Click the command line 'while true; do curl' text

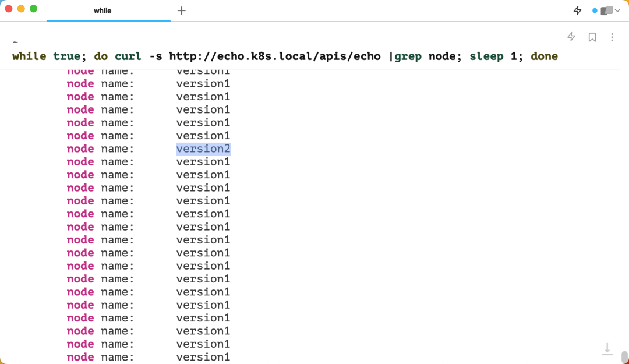(x=77, y=56)
